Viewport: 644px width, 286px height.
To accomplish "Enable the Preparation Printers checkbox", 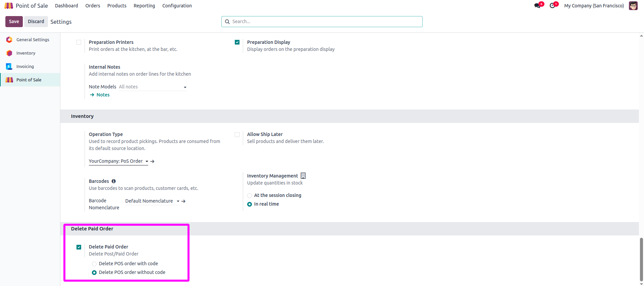I will click(79, 42).
